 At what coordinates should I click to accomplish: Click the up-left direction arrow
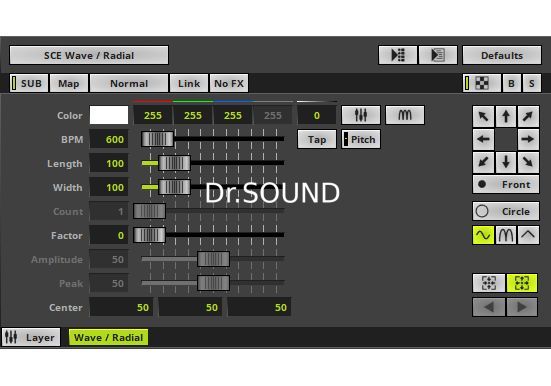coord(484,116)
